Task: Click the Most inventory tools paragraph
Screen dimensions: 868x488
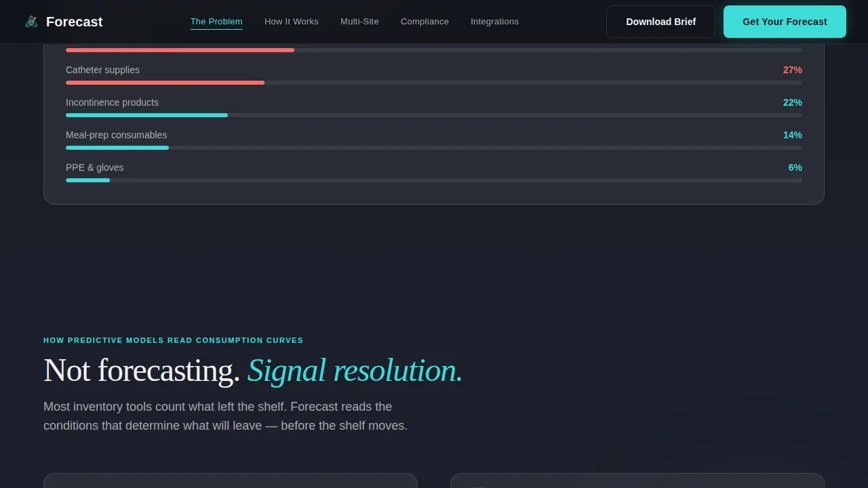Action: [x=225, y=416]
